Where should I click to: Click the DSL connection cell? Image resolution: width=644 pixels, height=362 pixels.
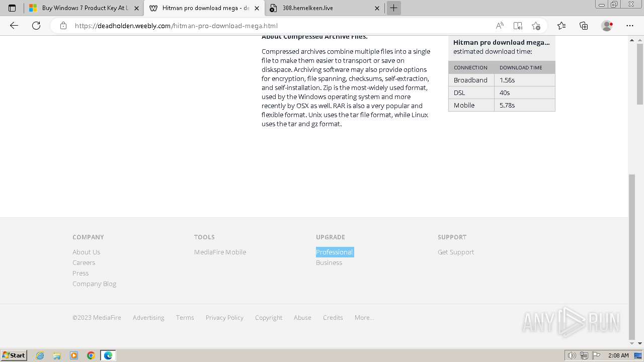point(471,93)
